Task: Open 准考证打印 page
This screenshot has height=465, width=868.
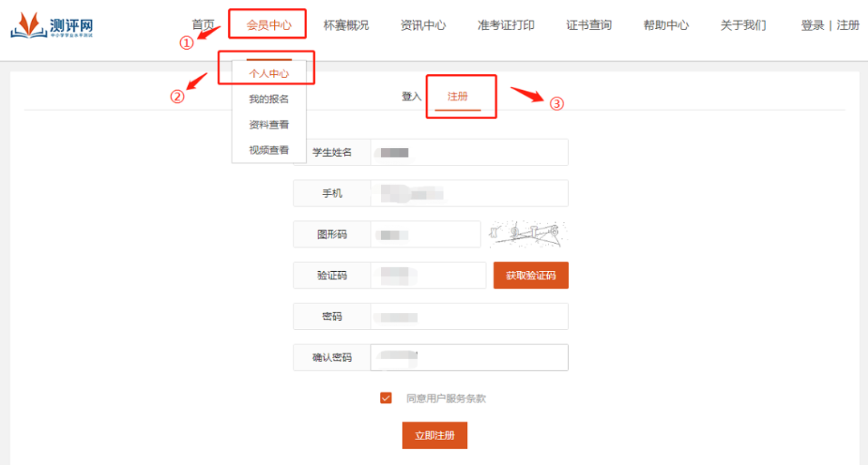Action: click(x=506, y=25)
